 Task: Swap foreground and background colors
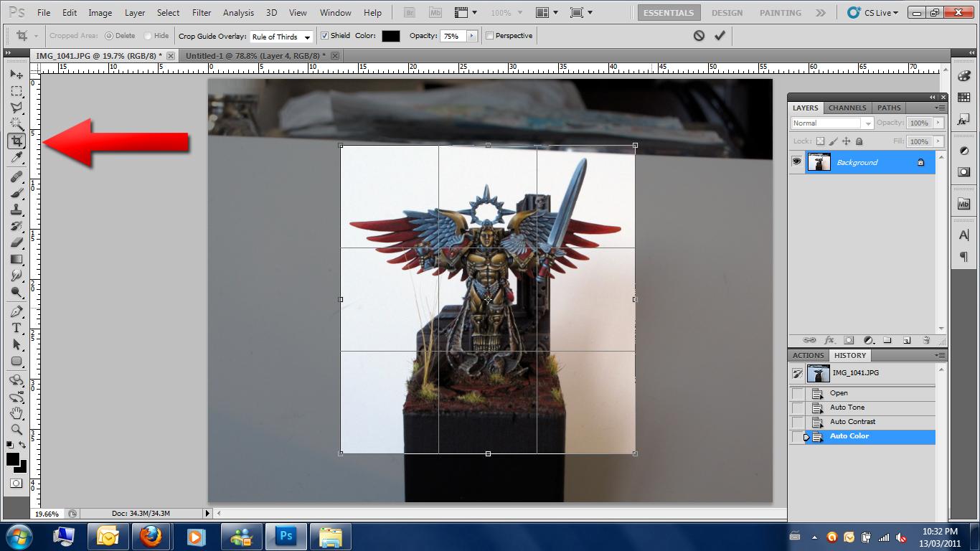pos(23,446)
